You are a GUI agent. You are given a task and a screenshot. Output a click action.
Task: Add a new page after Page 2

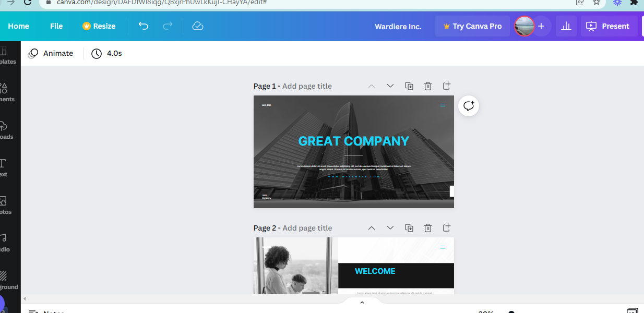click(x=447, y=227)
